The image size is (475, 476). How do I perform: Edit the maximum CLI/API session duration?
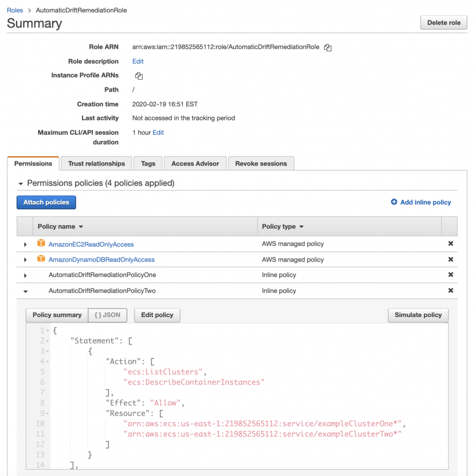point(158,132)
